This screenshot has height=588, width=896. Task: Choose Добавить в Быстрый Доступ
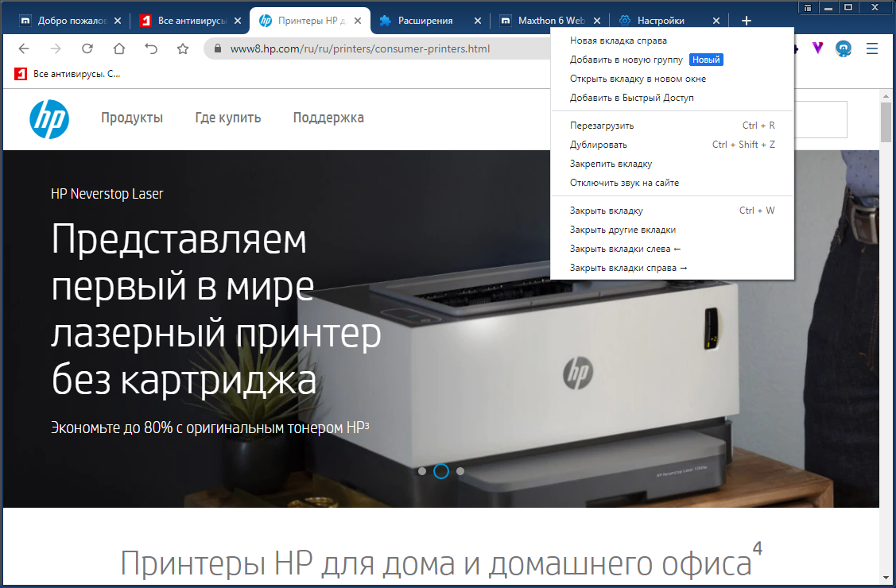[672, 98]
